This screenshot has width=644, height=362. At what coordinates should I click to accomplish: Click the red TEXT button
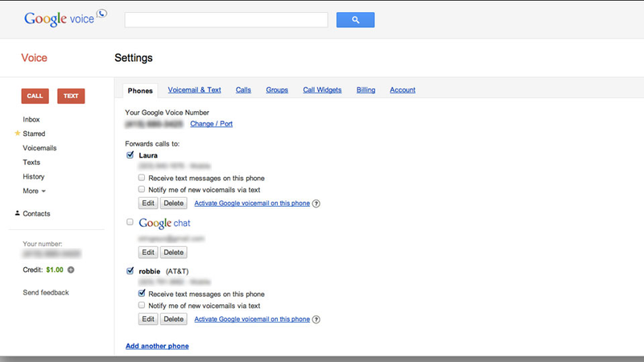click(x=71, y=96)
